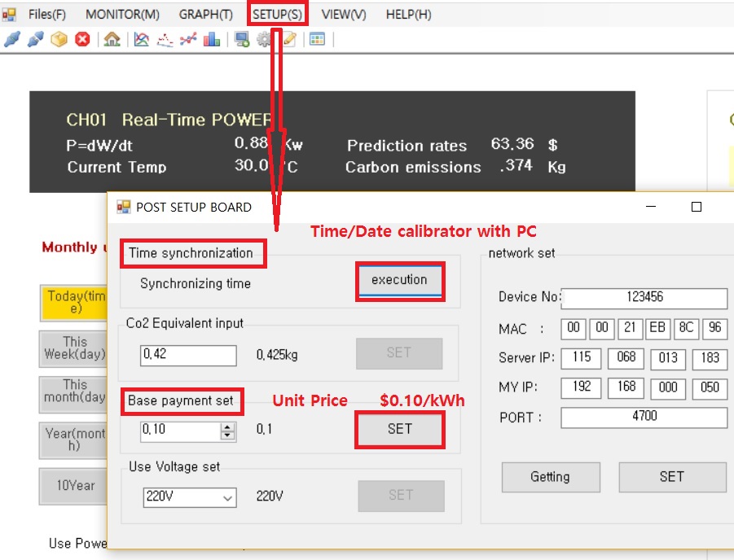This screenshot has height=560, width=734.
Task: Decrease base payment with spinner down arrow
Action: point(227,436)
